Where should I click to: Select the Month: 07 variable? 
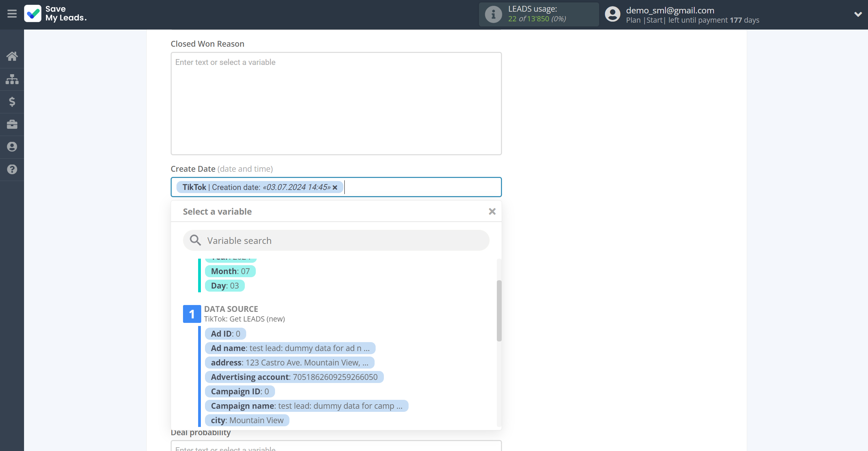(230, 271)
